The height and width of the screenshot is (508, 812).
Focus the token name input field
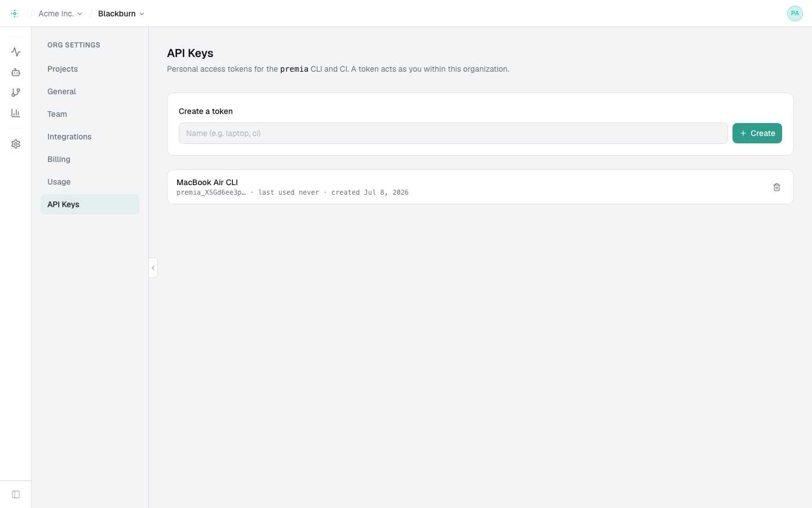453,133
